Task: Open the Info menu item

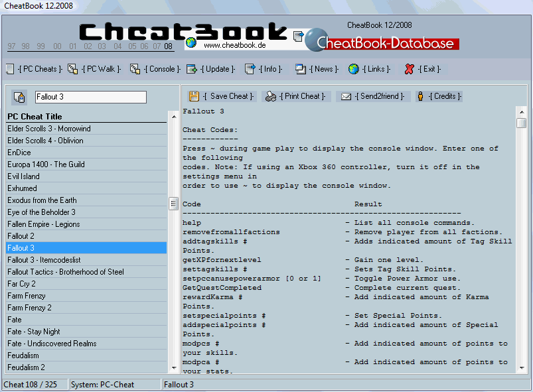Action: [x=270, y=69]
